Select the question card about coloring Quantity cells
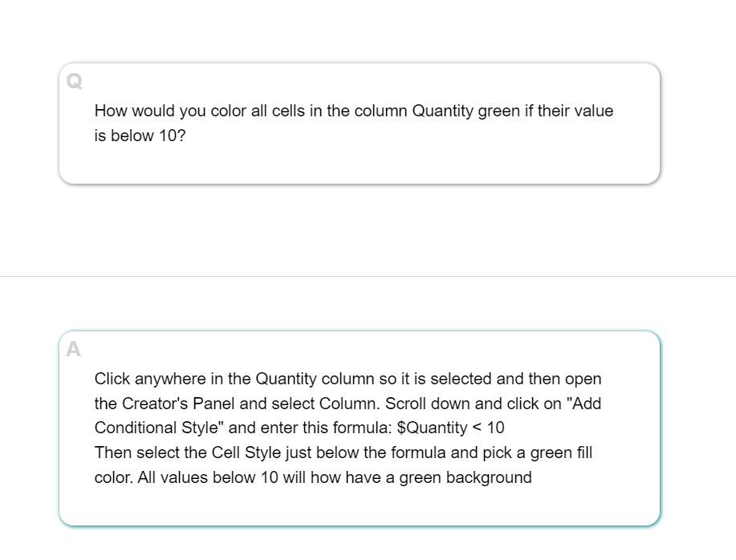Image resolution: width=736 pixels, height=560 pixels. pyautogui.click(x=360, y=124)
